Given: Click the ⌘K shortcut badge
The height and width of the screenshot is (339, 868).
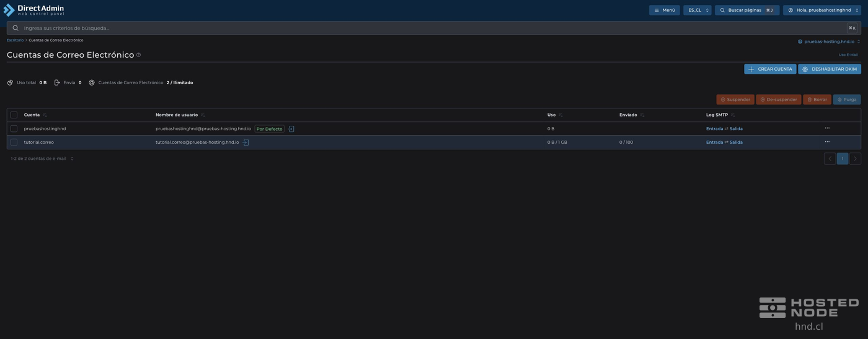Looking at the screenshot, I should [x=852, y=28].
